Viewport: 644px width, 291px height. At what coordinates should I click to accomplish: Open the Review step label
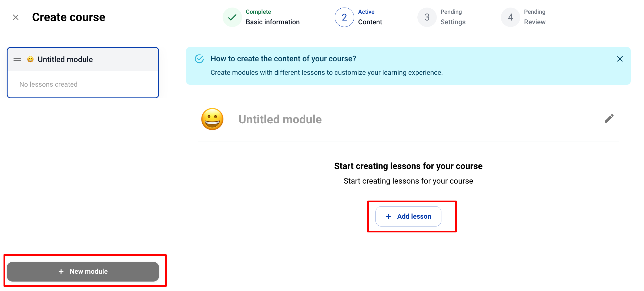click(x=535, y=22)
